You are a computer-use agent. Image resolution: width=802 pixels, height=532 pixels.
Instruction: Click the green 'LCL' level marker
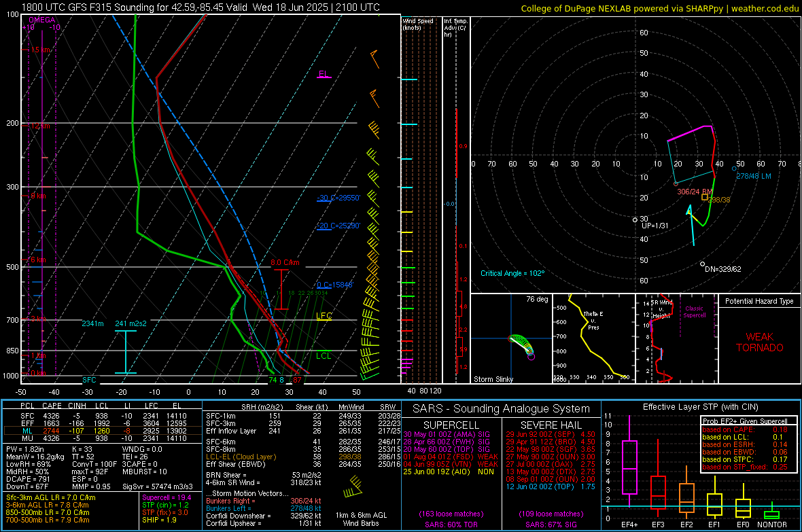(324, 355)
